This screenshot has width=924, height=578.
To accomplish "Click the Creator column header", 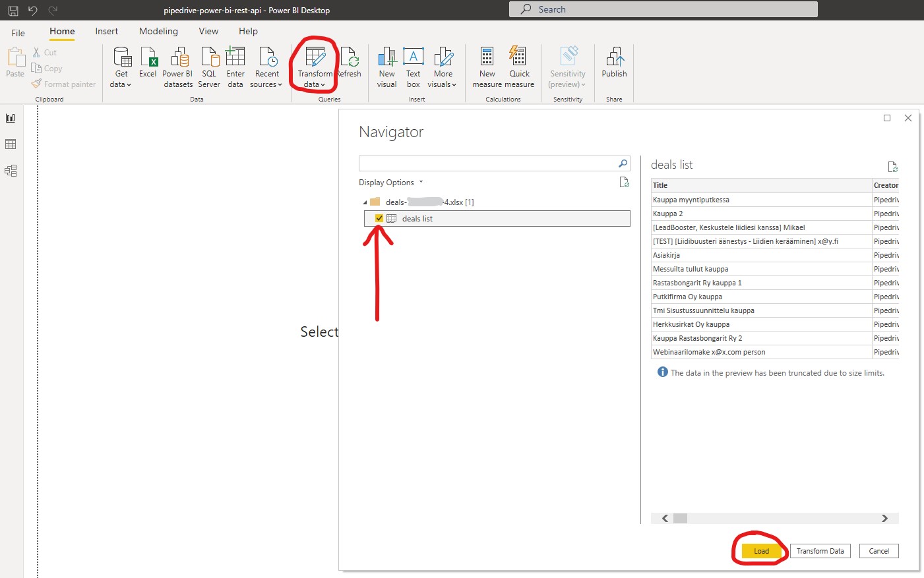I will tap(886, 185).
